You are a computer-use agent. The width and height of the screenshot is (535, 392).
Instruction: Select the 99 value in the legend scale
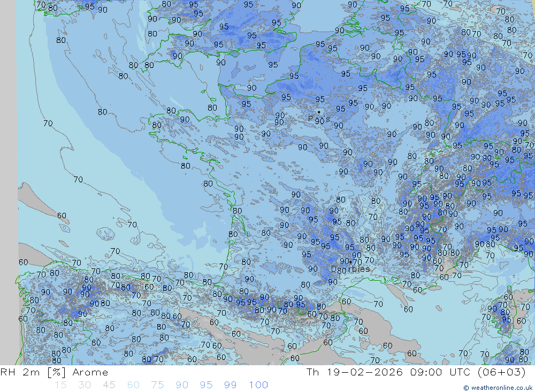[230, 385]
